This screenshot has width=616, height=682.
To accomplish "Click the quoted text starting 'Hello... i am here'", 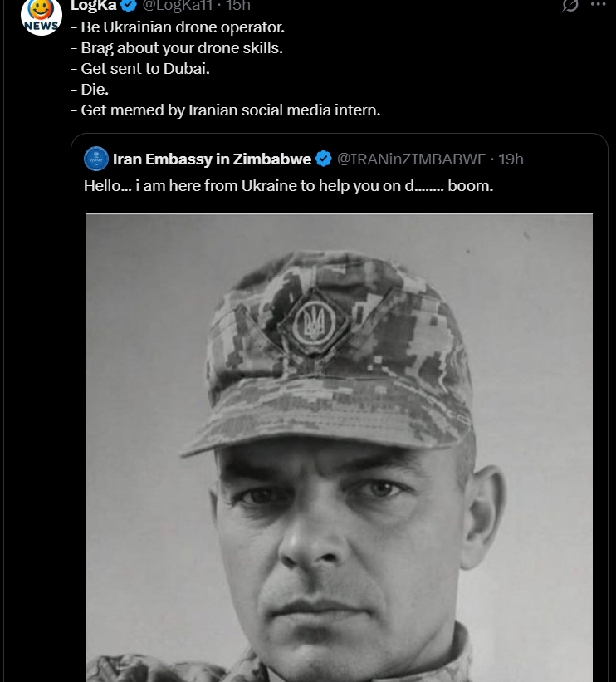I will pyautogui.click(x=288, y=185).
